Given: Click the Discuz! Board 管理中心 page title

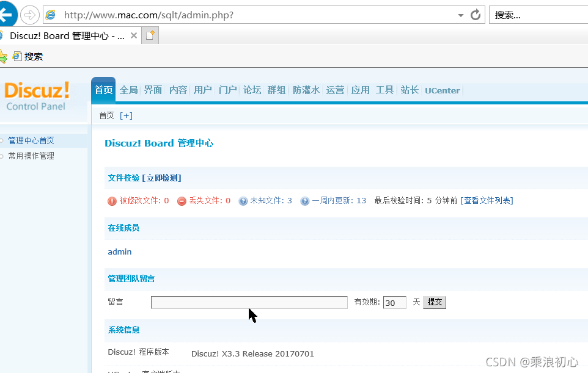Looking at the screenshot, I should (x=159, y=143).
